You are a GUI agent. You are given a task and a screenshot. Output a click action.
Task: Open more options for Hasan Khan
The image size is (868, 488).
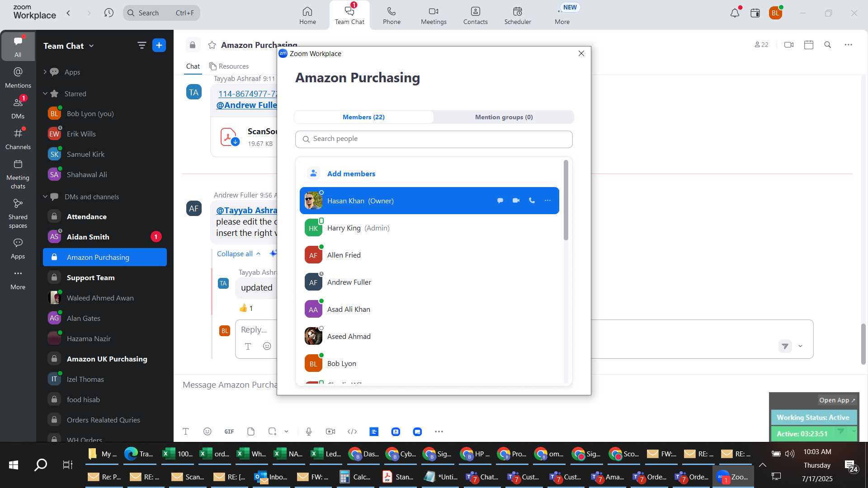tap(547, 201)
